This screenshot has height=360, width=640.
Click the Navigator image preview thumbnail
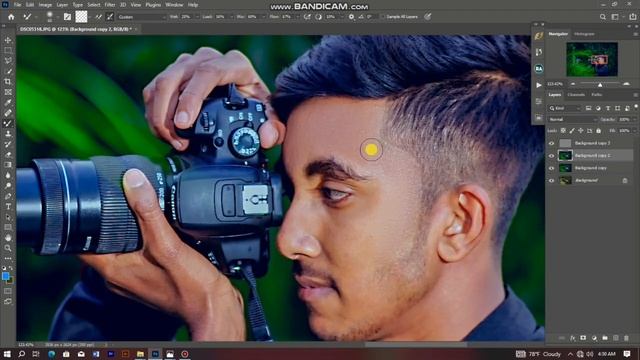592,59
